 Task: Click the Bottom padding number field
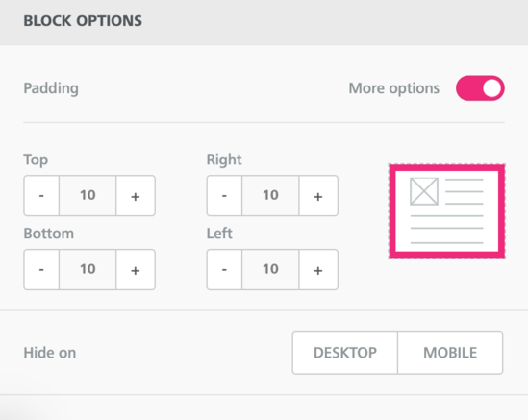(88, 269)
